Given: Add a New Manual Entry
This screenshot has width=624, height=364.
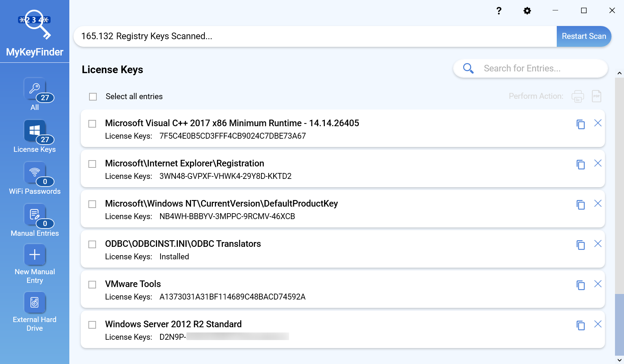Looking at the screenshot, I should (35, 254).
